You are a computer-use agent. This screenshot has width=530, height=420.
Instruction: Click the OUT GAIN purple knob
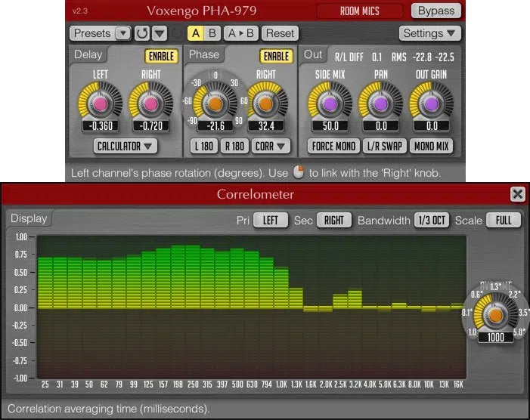(431, 102)
